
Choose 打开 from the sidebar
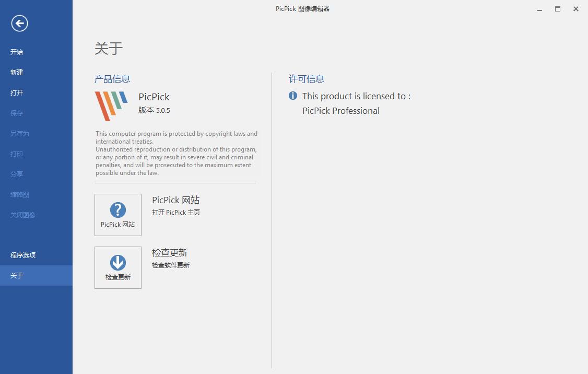(x=36, y=92)
